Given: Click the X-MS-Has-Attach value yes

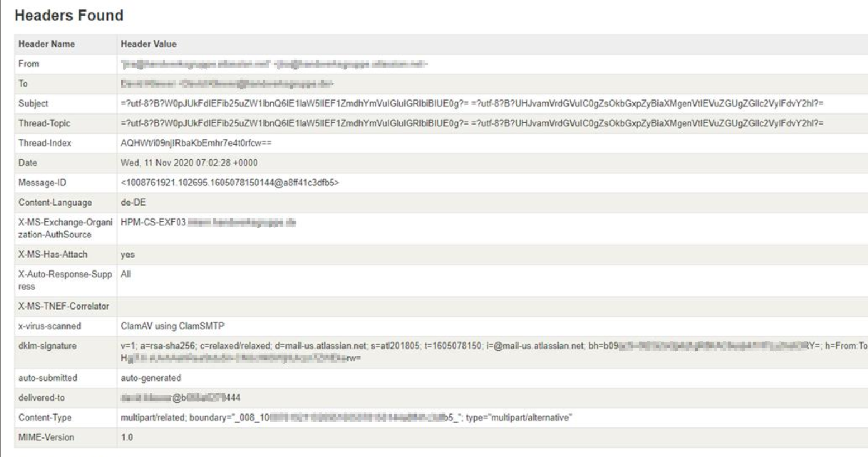Looking at the screenshot, I should click(127, 254).
